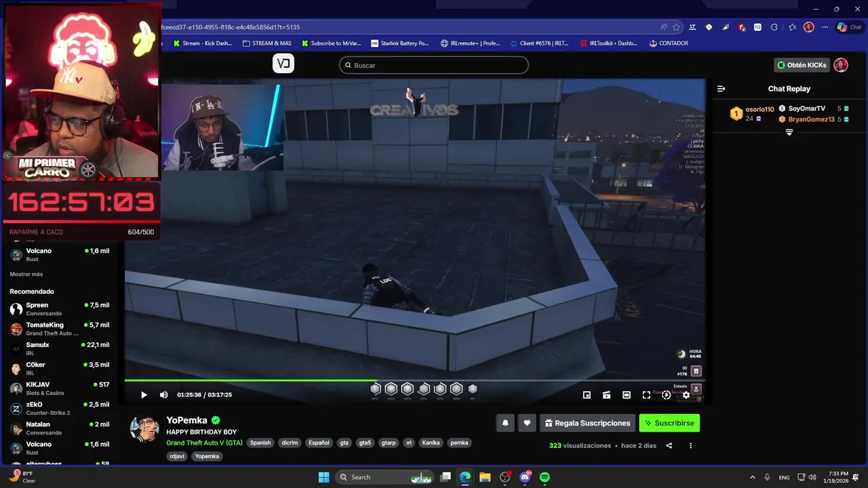This screenshot has width=868, height=488.
Task: Open Spreen recommended channel
Action: pyautogui.click(x=60, y=309)
